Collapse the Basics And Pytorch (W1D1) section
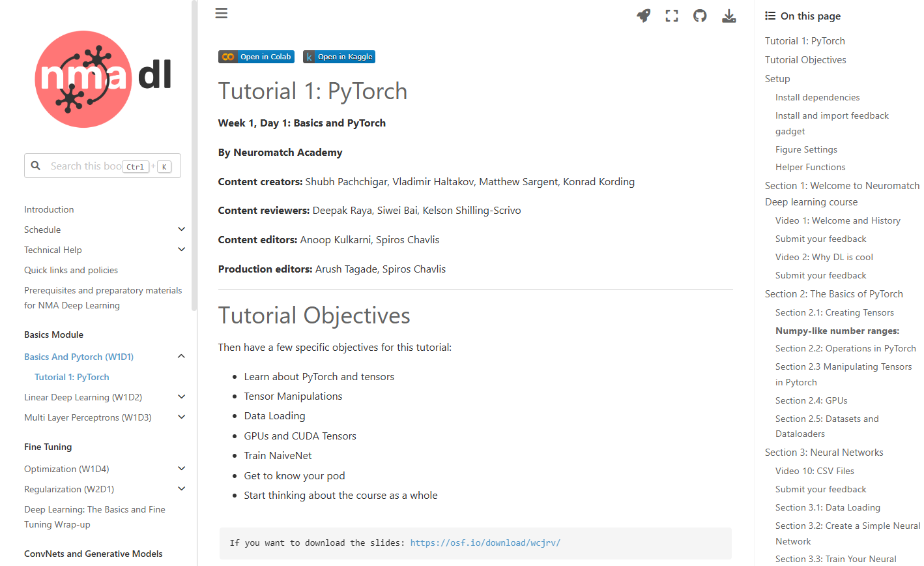Viewport: 924px width, 566px height. tap(181, 357)
